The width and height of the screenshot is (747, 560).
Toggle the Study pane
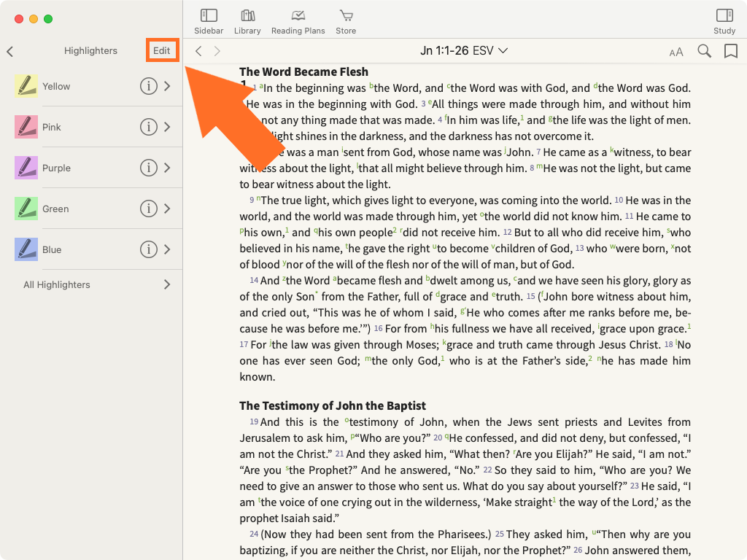(x=724, y=21)
